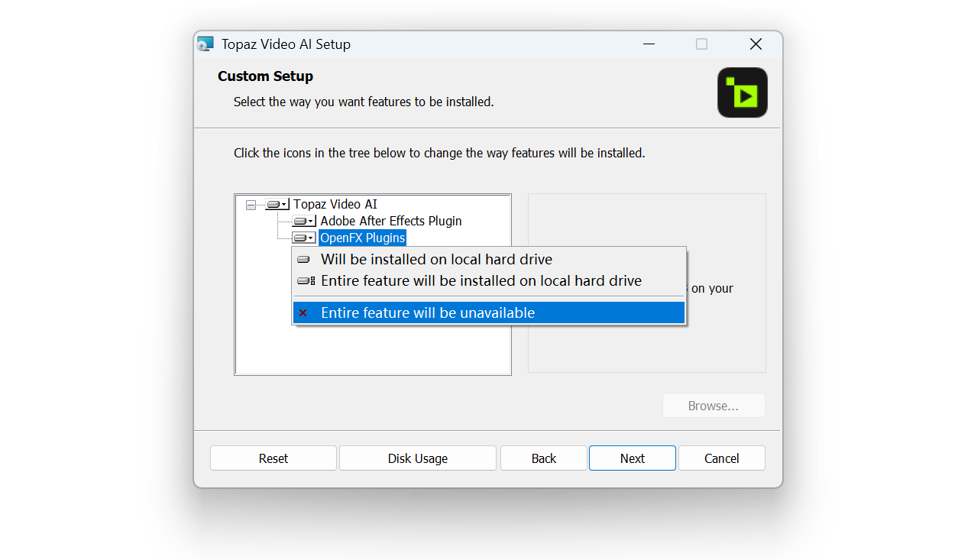Select the Topaz Video AI tree label

(x=335, y=205)
